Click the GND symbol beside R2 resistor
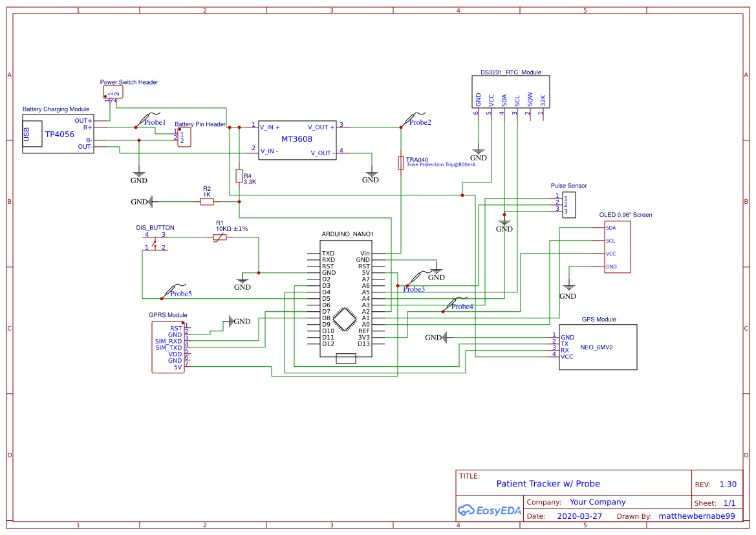756x535 pixels. click(x=142, y=202)
